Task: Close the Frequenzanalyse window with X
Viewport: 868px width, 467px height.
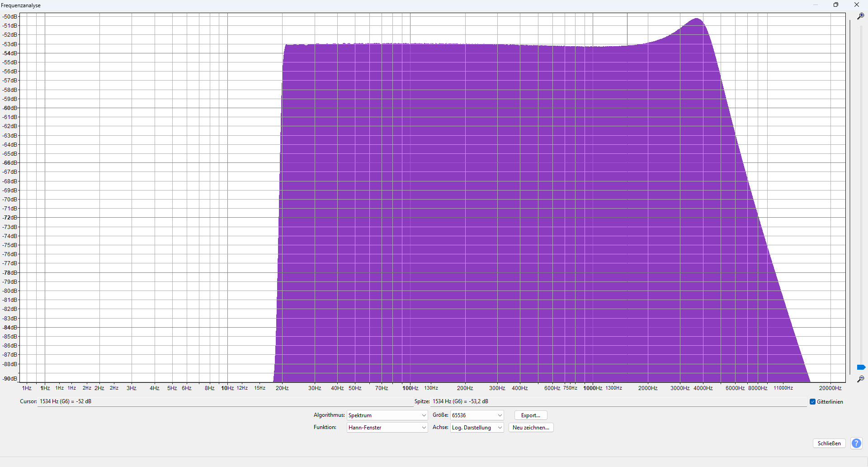Action: point(856,5)
